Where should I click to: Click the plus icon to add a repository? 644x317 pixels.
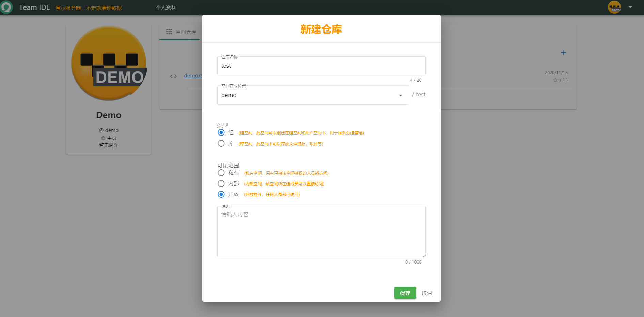click(563, 53)
